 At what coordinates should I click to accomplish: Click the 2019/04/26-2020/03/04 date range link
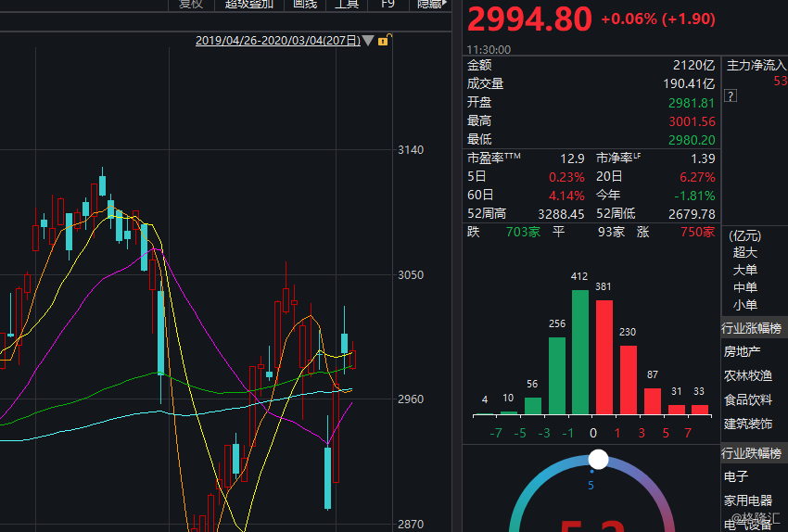278,41
